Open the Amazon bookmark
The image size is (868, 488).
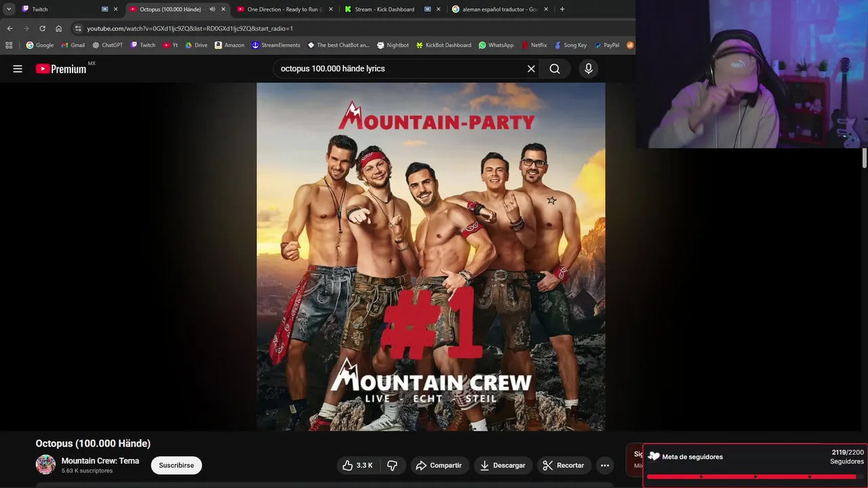[x=229, y=45]
